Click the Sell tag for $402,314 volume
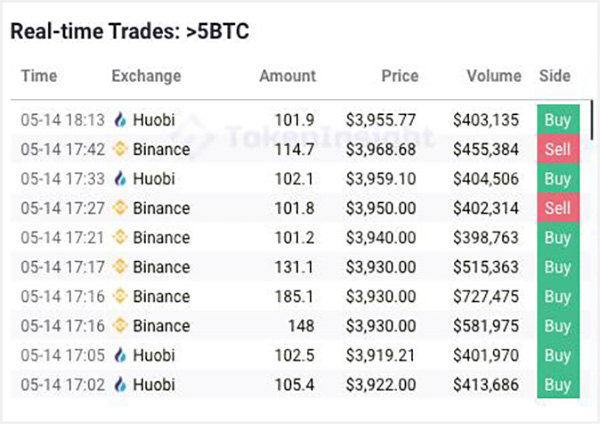The width and height of the screenshot is (600, 424). [558, 208]
